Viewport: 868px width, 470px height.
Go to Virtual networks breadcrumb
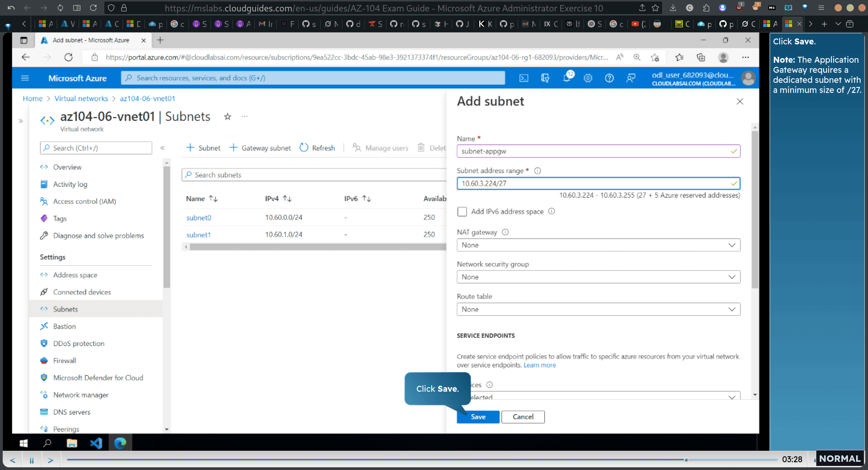(81, 98)
